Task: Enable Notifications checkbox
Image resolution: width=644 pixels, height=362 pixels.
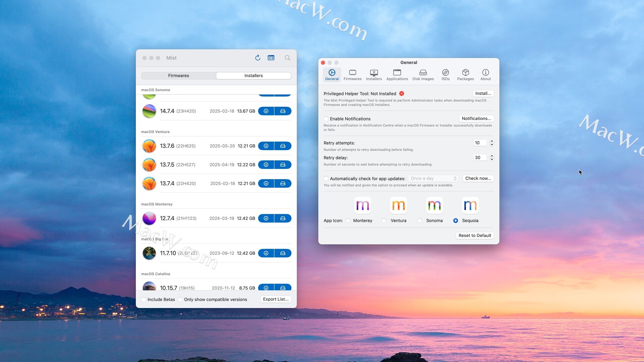Action: (326, 119)
